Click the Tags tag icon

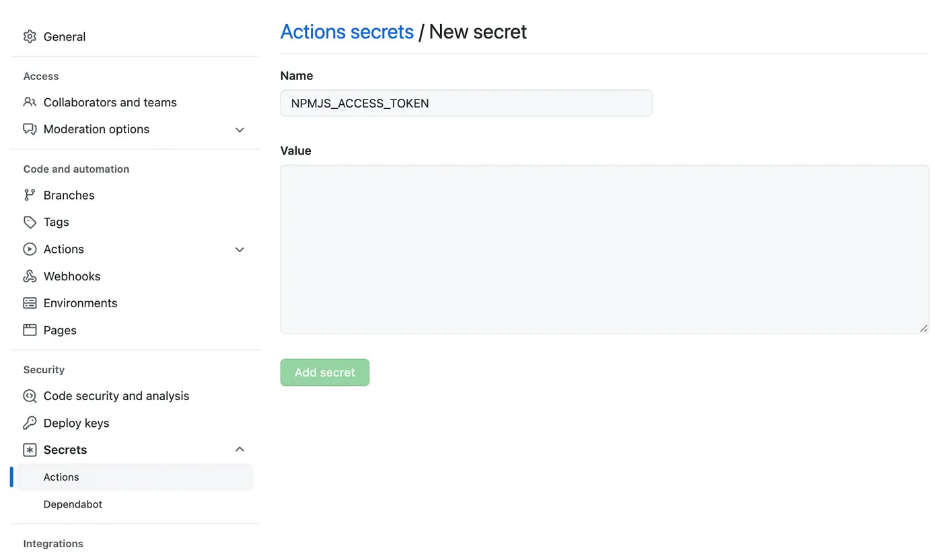click(30, 222)
